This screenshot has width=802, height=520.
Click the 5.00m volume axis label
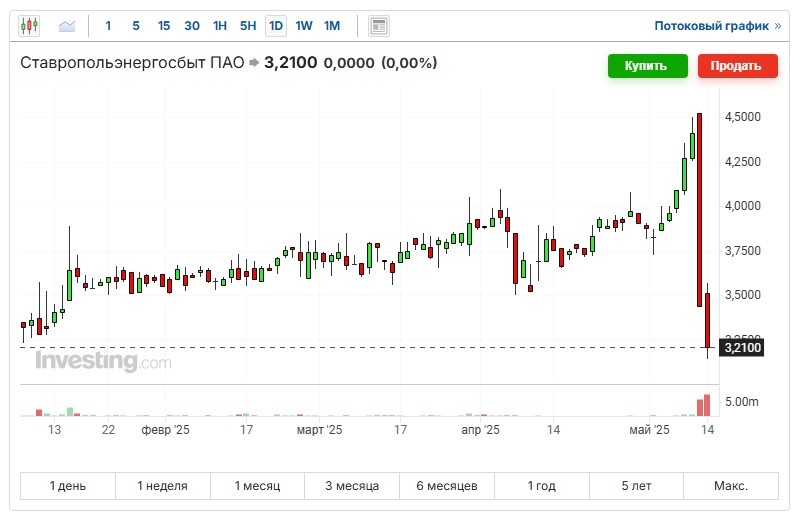pos(742,402)
